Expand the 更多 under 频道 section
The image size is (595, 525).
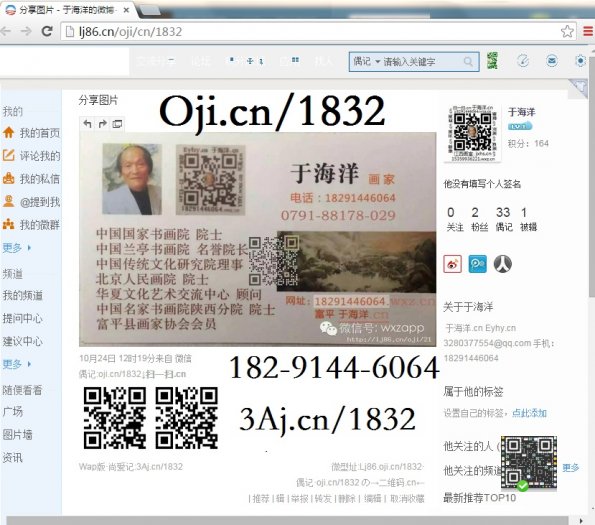[17, 364]
